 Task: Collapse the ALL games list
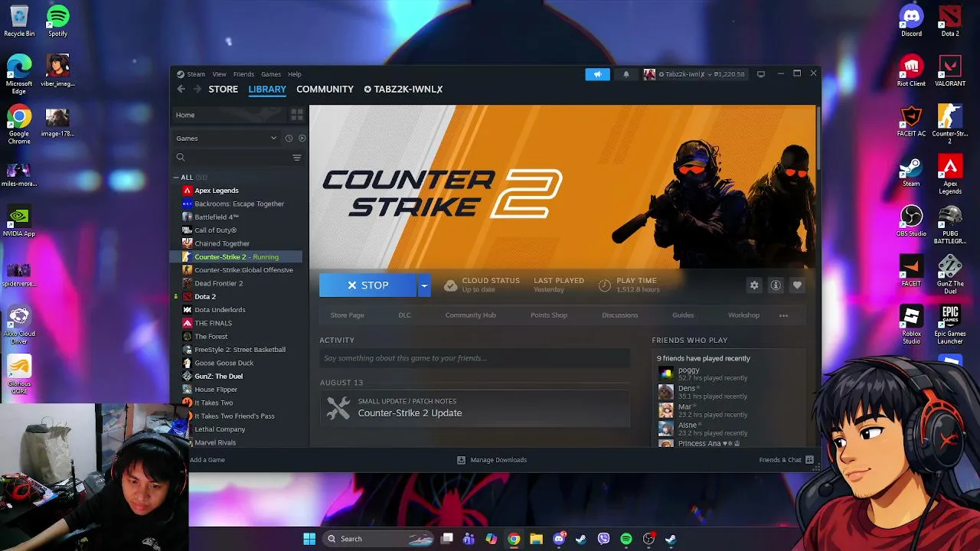pos(176,178)
